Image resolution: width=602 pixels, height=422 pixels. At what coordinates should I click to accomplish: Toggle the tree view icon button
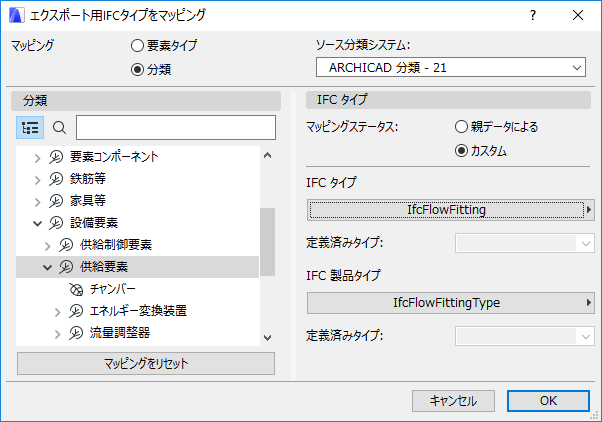pyautogui.click(x=30, y=128)
